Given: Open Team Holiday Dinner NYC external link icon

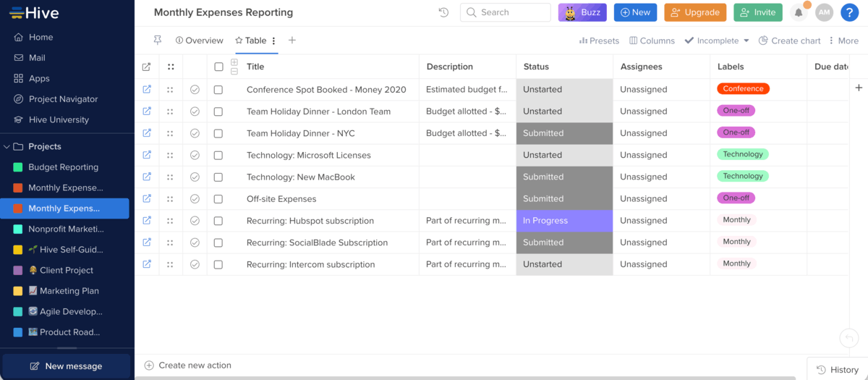Looking at the screenshot, I should coord(147,133).
